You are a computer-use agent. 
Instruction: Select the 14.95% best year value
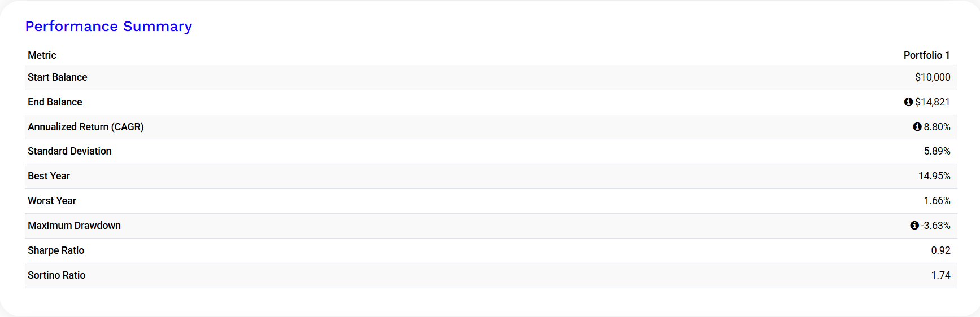pyautogui.click(x=934, y=176)
